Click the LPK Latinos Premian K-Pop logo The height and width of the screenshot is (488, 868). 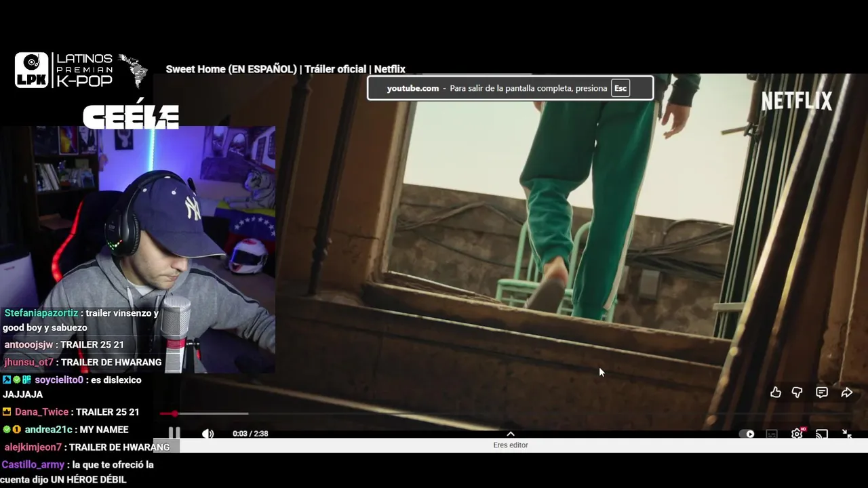click(81, 70)
